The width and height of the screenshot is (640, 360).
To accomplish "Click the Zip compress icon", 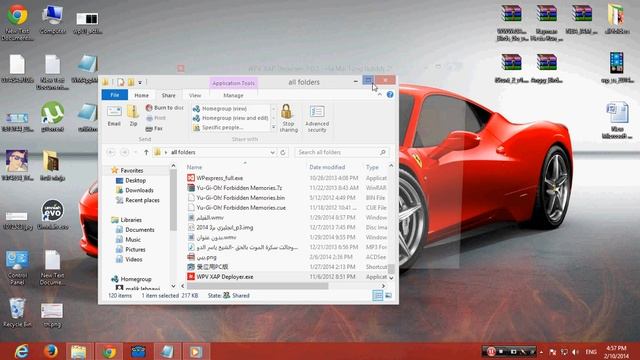I will click(x=133, y=116).
